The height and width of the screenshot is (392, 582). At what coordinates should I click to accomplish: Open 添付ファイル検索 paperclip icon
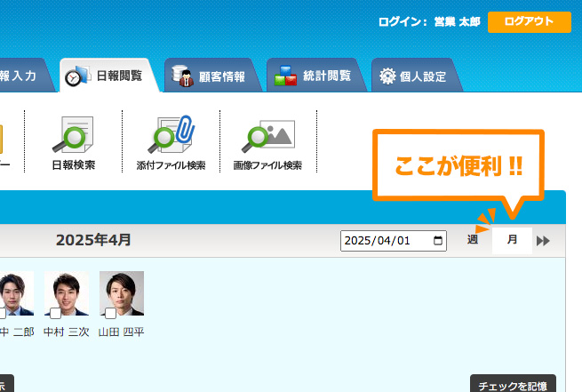coord(171,134)
